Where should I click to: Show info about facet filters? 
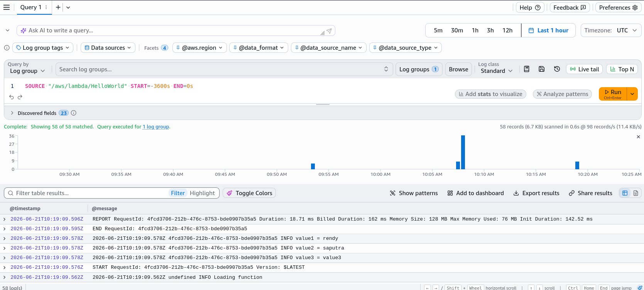pos(7,48)
